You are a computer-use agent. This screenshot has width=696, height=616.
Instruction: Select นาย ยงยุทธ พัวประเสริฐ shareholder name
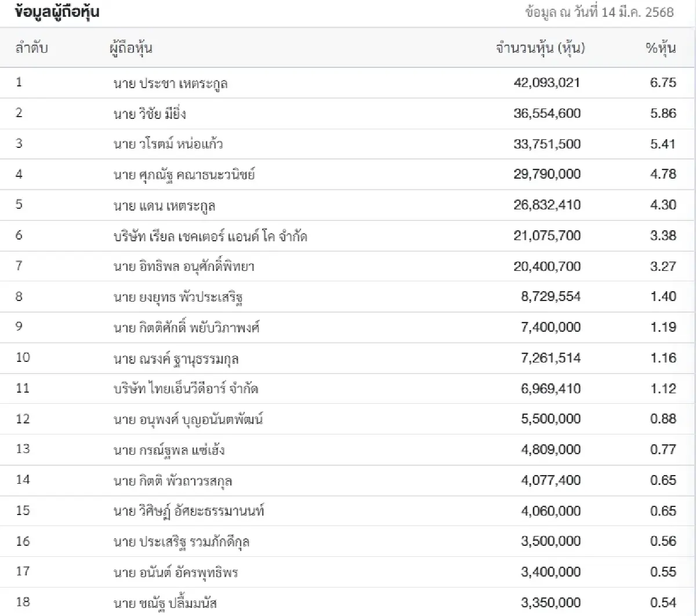coord(178,298)
